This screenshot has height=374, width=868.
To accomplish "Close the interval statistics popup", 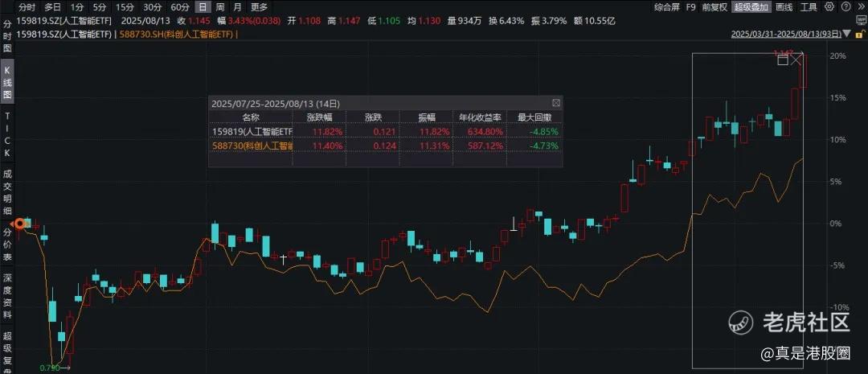I will (x=556, y=103).
